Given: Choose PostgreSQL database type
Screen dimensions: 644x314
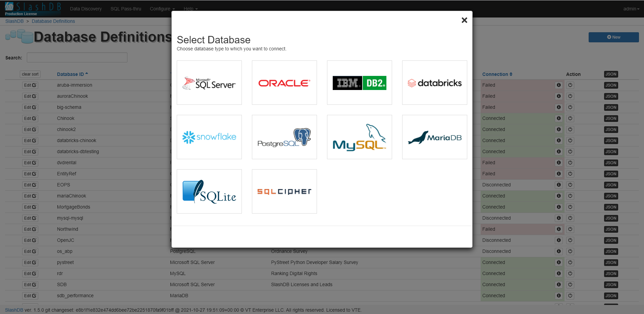Looking at the screenshot, I should tap(284, 137).
